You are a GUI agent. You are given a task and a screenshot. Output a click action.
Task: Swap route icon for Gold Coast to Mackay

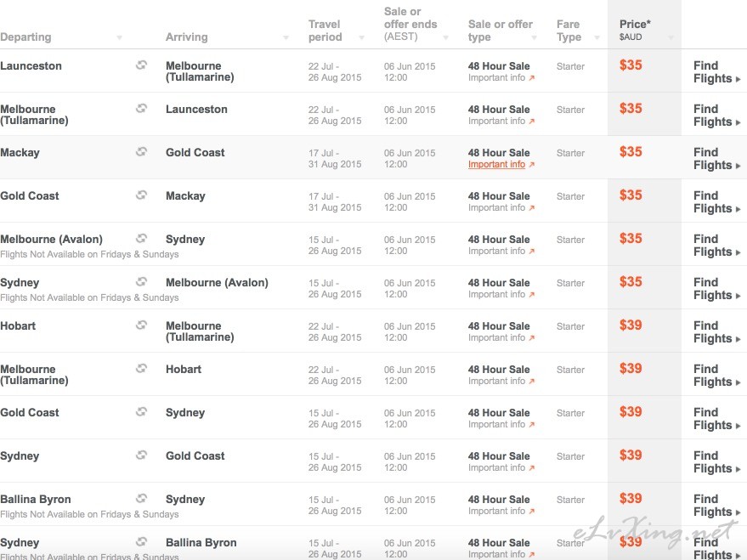141,195
